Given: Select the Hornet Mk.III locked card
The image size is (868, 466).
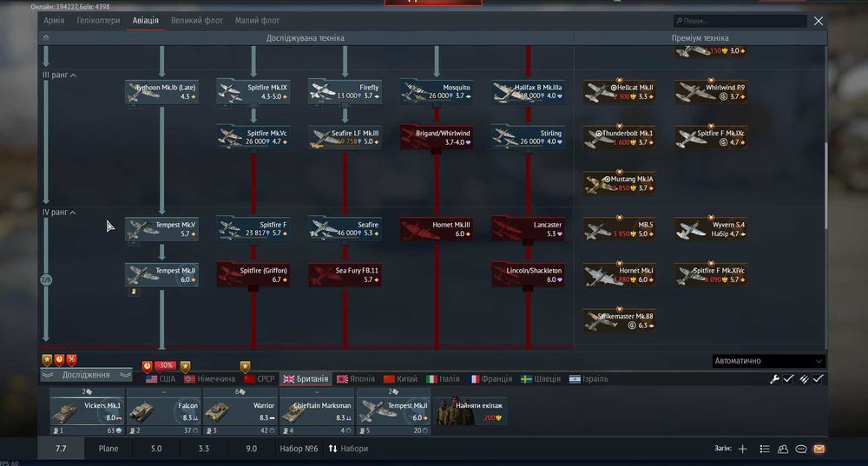Looking at the screenshot, I should [437, 229].
